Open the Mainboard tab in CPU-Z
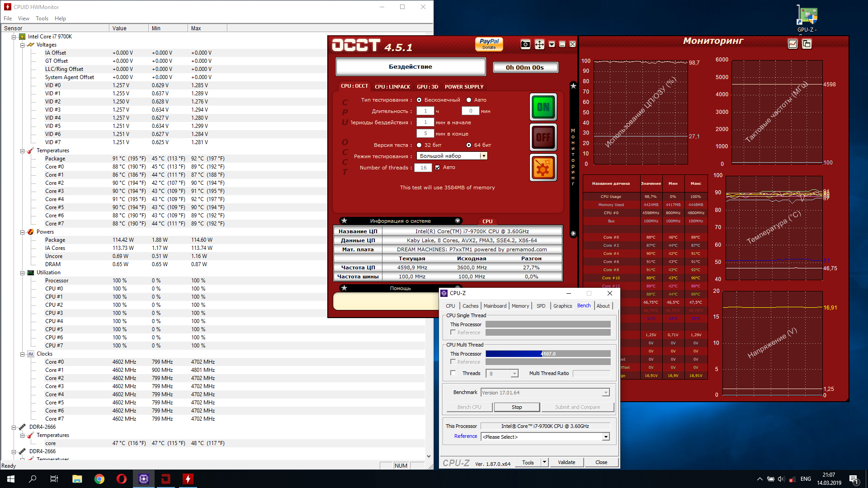The image size is (868, 488). pos(495,306)
